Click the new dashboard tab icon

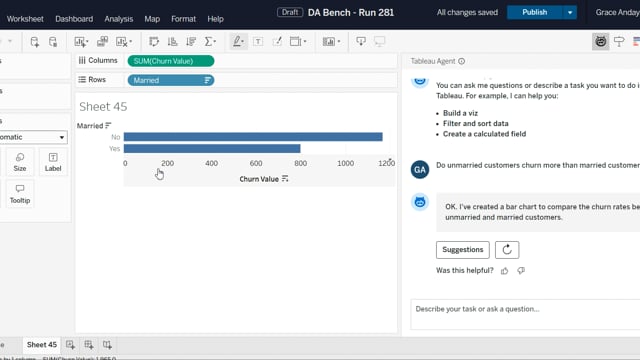pyautogui.click(x=89, y=345)
